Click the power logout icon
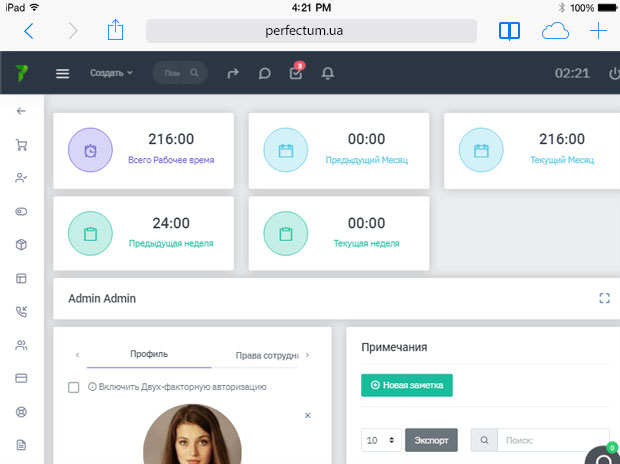620x464 pixels. 614,74
